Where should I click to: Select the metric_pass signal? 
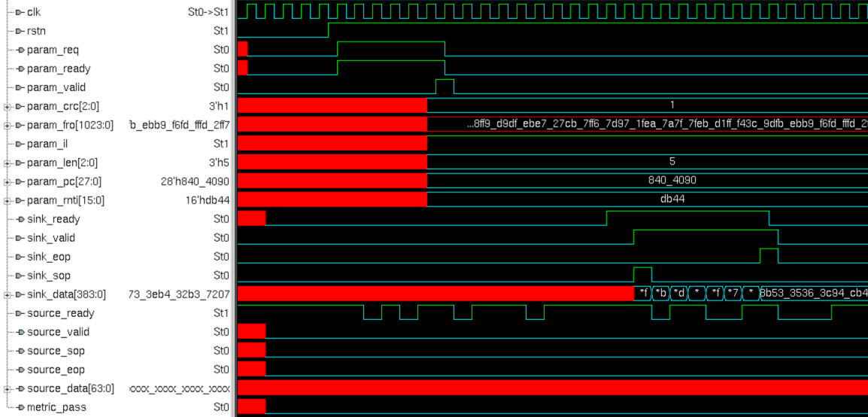click(x=56, y=407)
